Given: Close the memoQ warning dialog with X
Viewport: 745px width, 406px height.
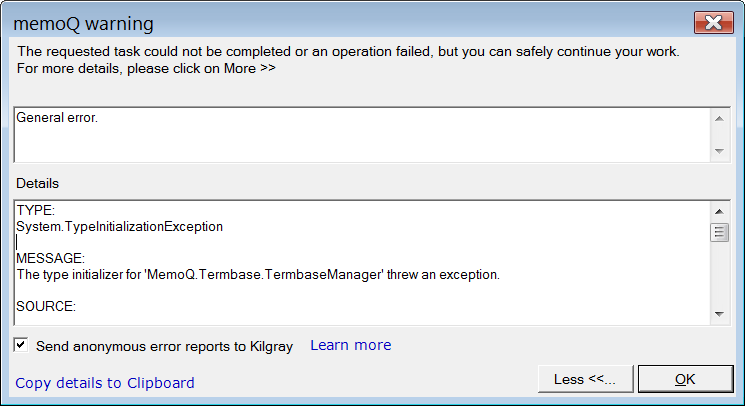Looking at the screenshot, I should tap(714, 22).
